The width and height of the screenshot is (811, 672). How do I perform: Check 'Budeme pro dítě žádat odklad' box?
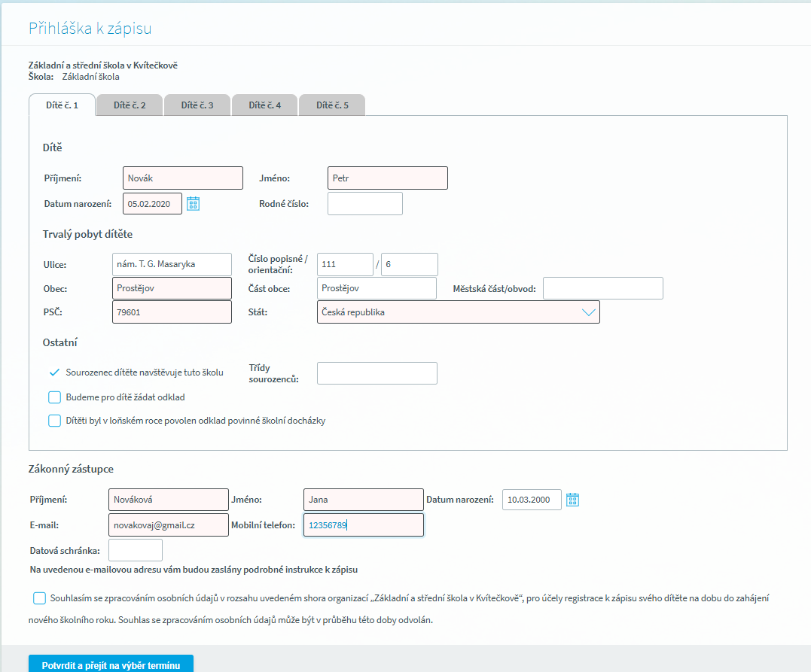pos(54,397)
